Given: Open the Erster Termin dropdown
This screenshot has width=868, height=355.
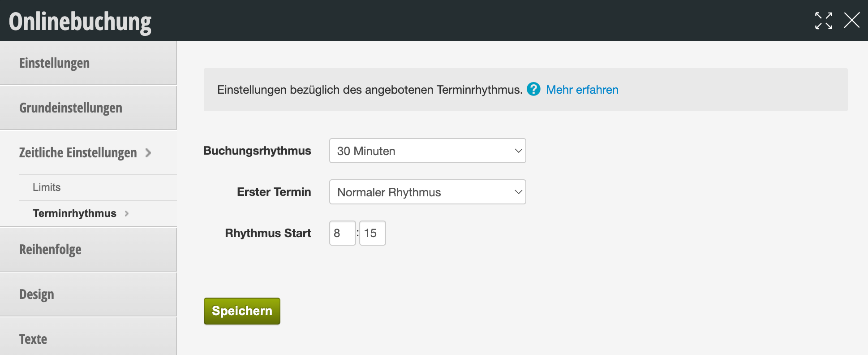Looking at the screenshot, I should (427, 192).
